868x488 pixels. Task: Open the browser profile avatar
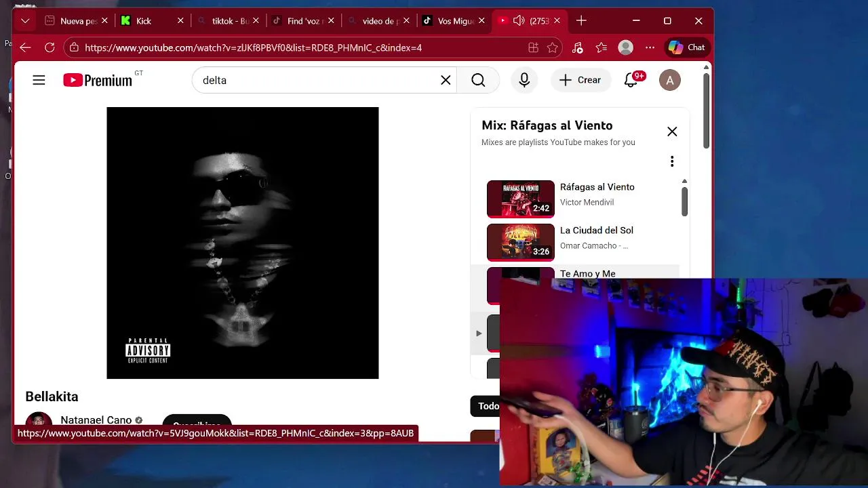(x=626, y=47)
